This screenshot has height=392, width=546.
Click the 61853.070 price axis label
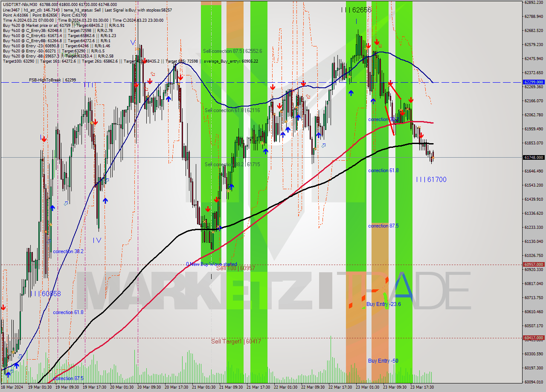tap(534, 143)
